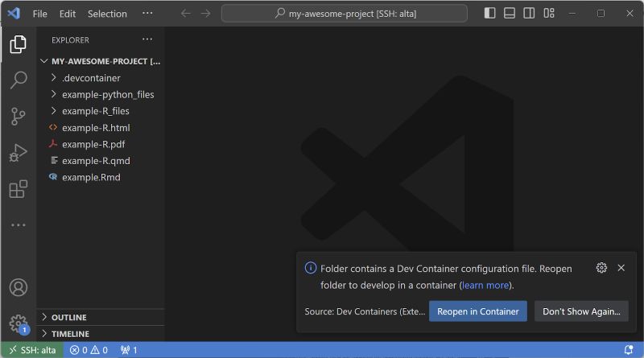
Task: Show errors and warnings problems panel
Action: pos(89,350)
